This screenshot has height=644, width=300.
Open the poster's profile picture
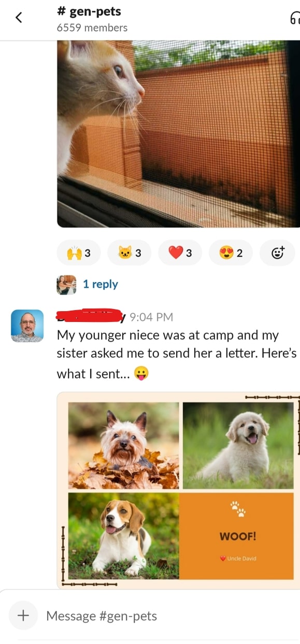click(27, 326)
